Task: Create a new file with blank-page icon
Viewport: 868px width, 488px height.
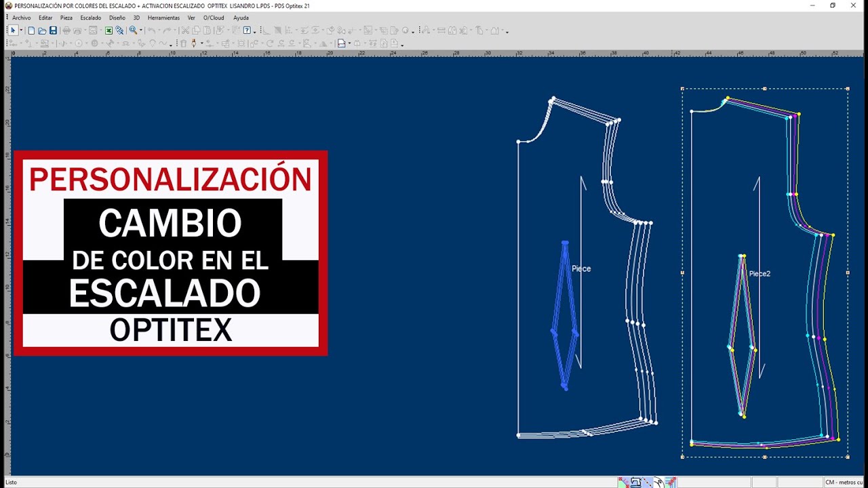Action: pos(31,30)
